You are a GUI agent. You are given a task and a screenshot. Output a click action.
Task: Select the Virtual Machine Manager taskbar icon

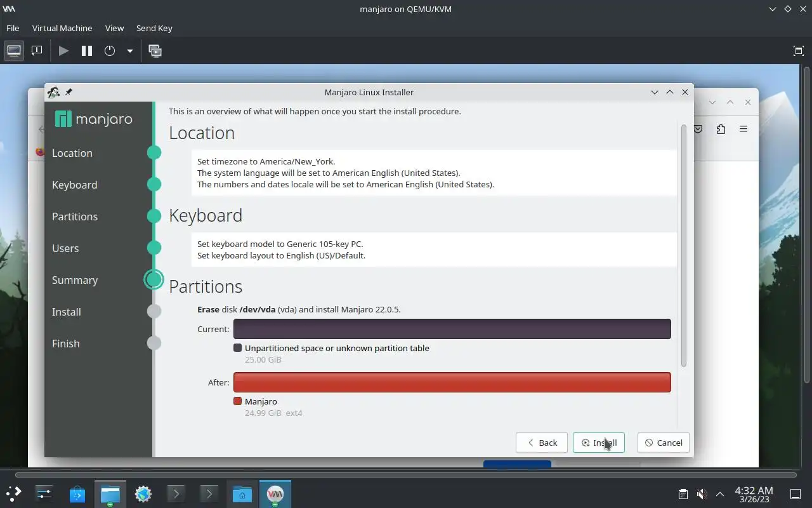[x=275, y=493]
